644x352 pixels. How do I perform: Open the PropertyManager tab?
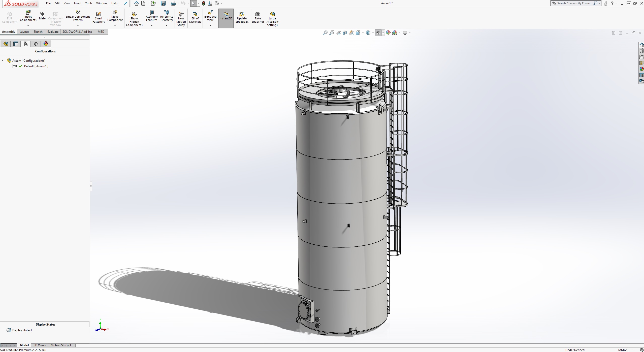16,44
